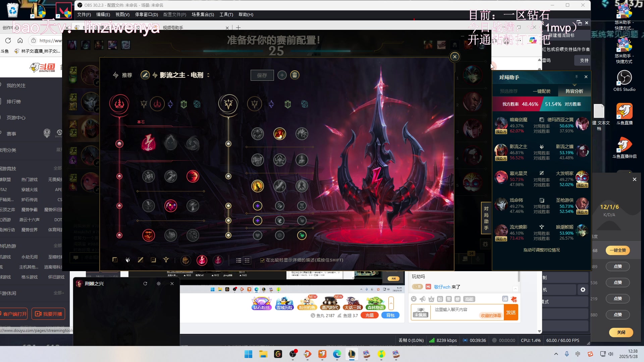Show hidden icons chevron in system tray
The image size is (644, 362).
[x=556, y=354]
